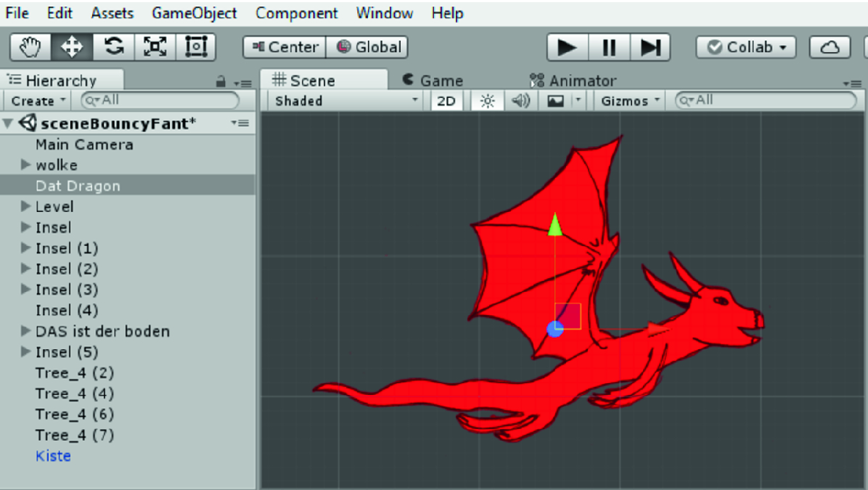The image size is (868, 490).
Task: Switch to the Game tab
Action: pyautogui.click(x=433, y=81)
